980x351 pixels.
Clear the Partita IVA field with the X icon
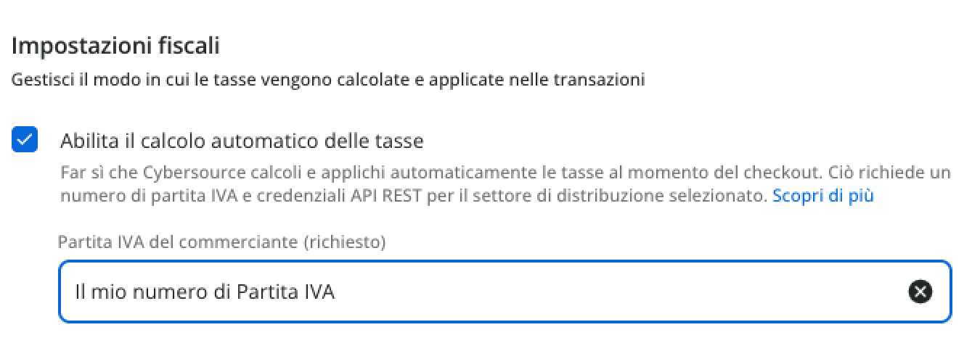pyautogui.click(x=920, y=292)
